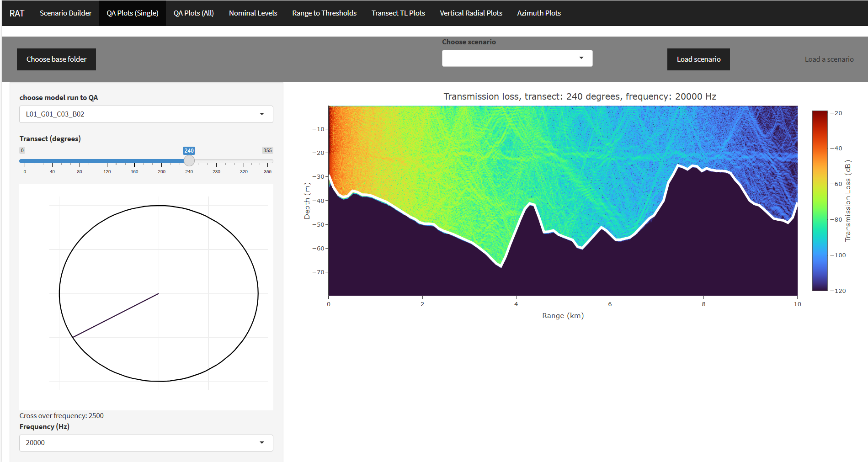
Task: Click the Frequency dropdown caret arrow
Action: tap(262, 443)
